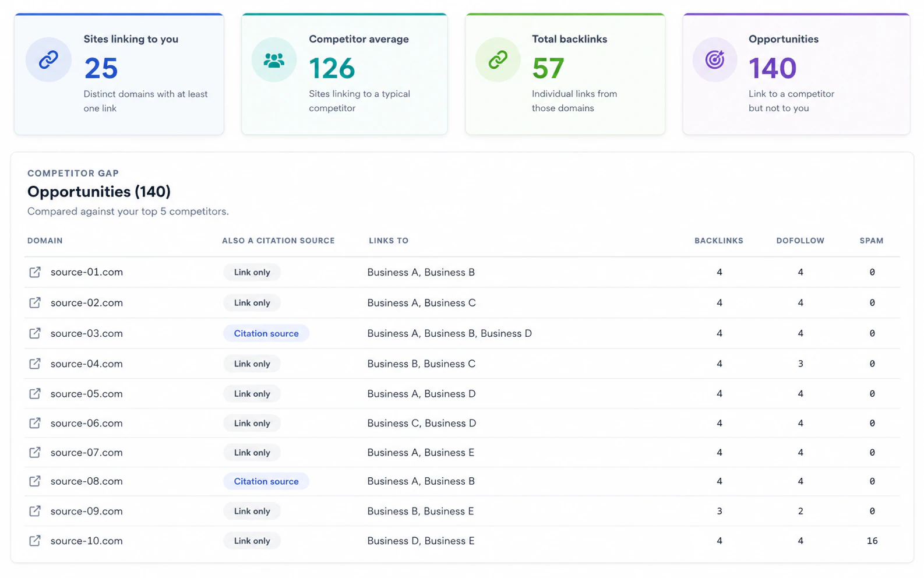Open the source-06.com domain link

(x=87, y=423)
